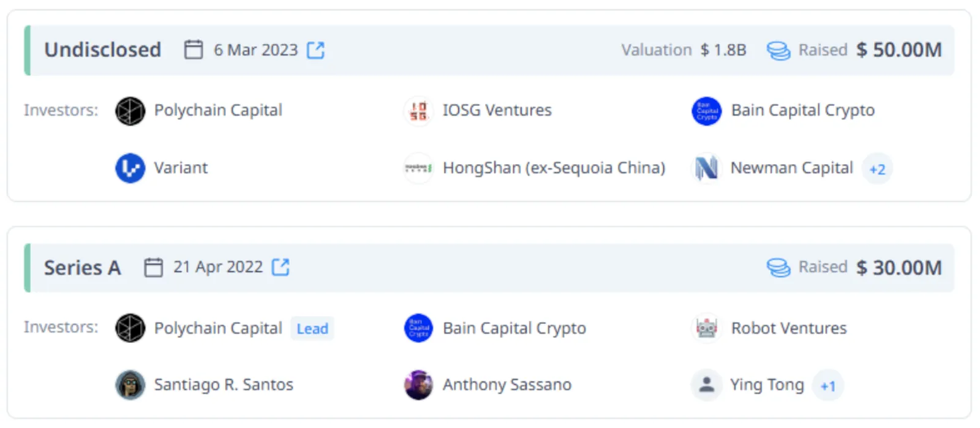
Task: Open HongShan (ex-Sequoia China) investor page
Action: coord(554,168)
